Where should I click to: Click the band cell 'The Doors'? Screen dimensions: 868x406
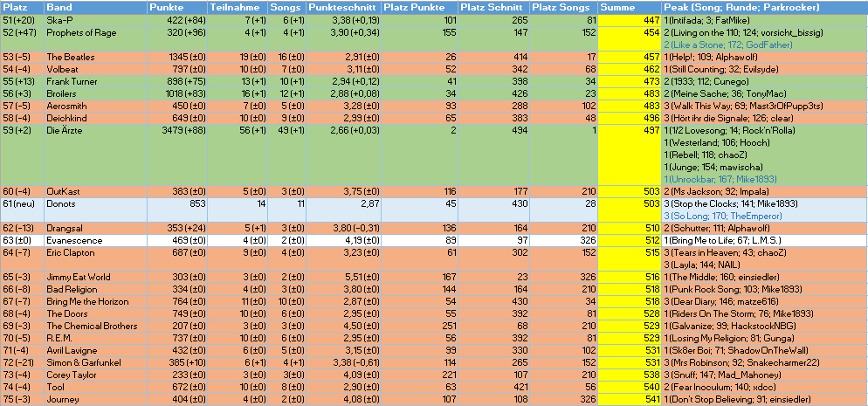pyautogui.click(x=96, y=313)
